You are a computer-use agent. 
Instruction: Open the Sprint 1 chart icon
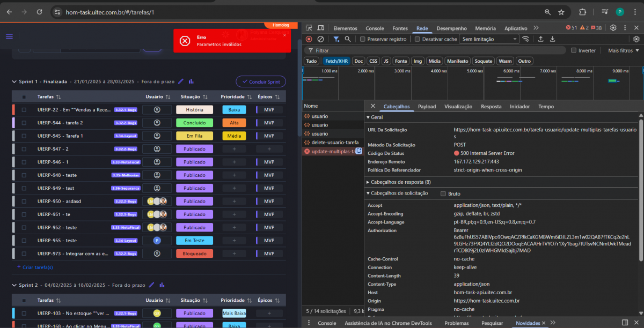[x=191, y=81]
